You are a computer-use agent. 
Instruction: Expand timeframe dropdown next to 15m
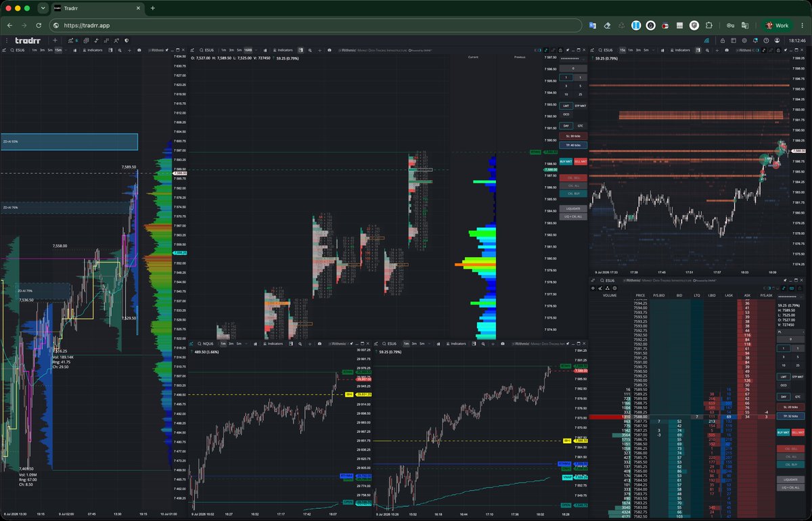click(66, 50)
